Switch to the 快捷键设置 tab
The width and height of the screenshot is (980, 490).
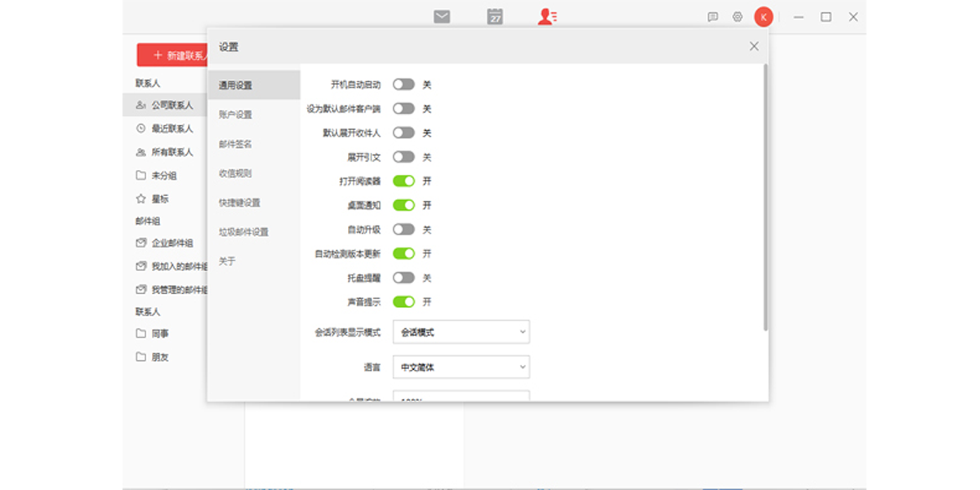coord(239,202)
